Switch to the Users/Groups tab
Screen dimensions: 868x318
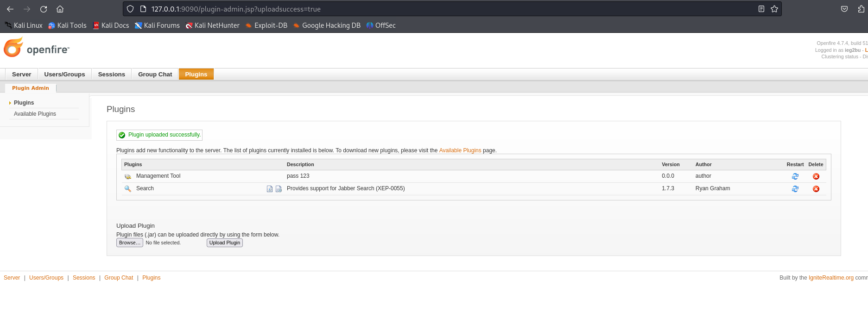(64, 74)
